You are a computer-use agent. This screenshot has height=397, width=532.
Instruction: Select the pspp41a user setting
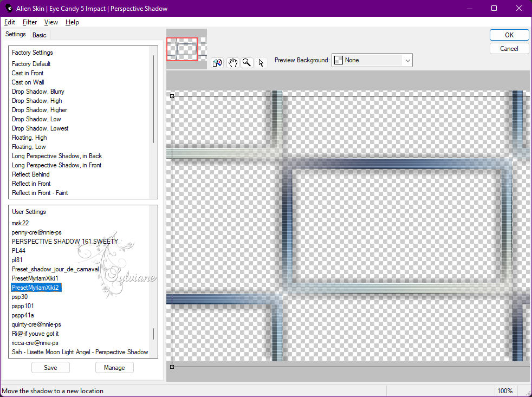pos(22,315)
